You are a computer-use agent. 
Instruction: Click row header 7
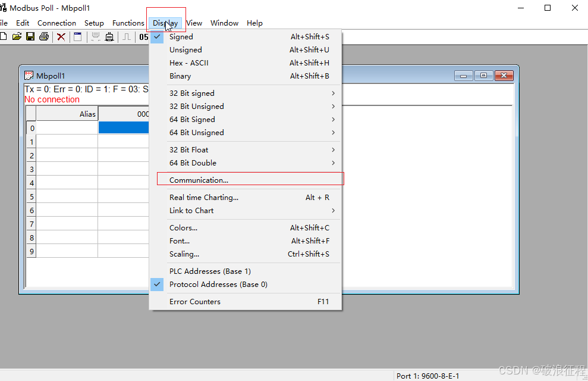(x=31, y=224)
